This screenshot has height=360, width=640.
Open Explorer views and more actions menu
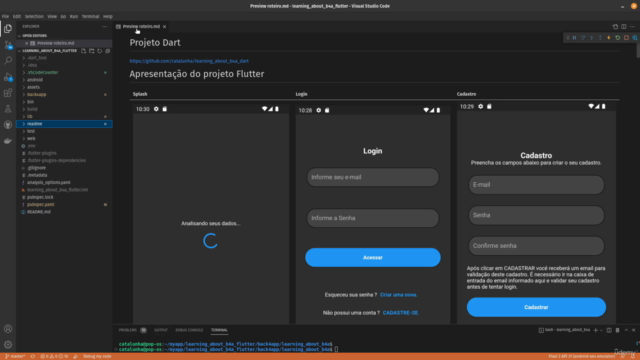click(x=104, y=27)
